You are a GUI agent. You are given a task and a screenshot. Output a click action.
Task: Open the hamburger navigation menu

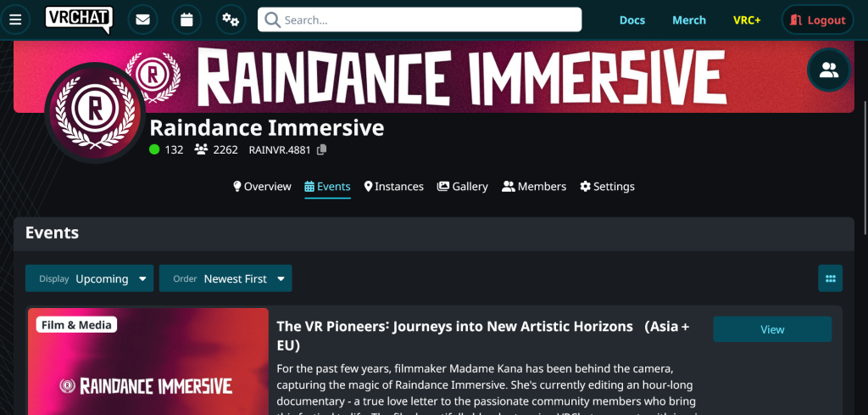pyautogui.click(x=15, y=20)
